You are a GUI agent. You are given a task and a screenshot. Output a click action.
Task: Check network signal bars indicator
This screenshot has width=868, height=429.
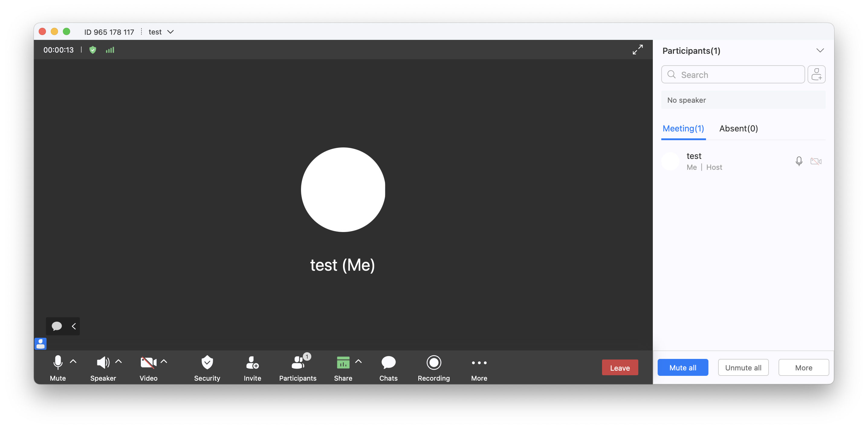[110, 50]
